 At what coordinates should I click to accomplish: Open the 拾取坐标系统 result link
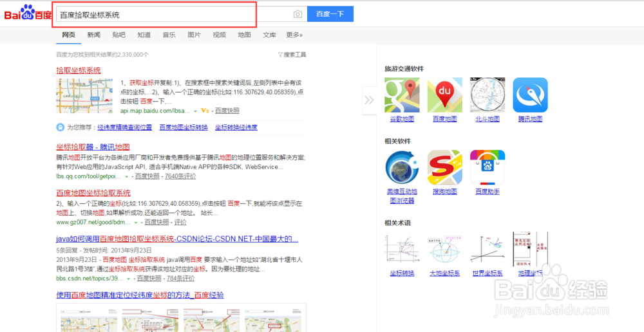click(79, 70)
